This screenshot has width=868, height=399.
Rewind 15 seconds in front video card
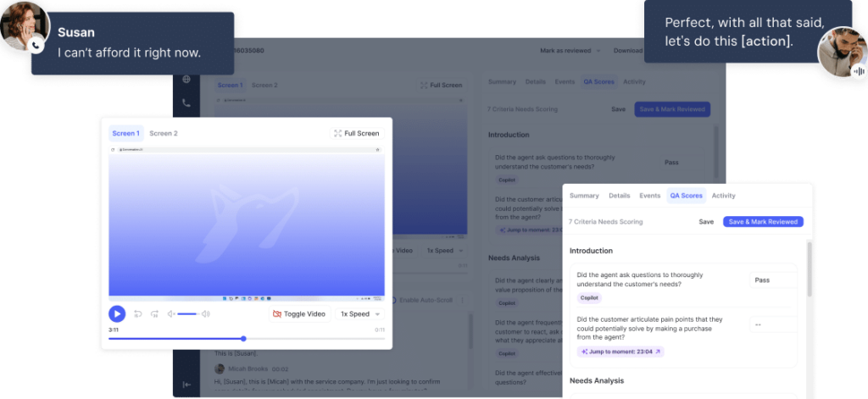138,313
